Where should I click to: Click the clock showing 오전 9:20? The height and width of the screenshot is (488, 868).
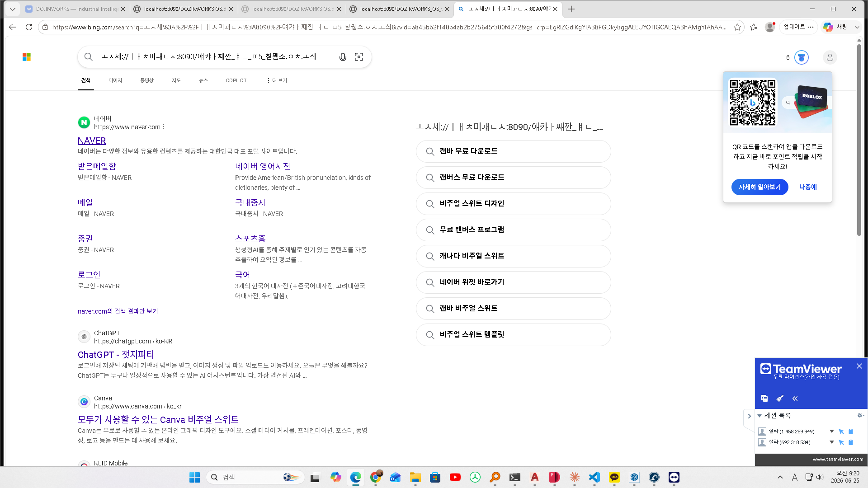(x=845, y=477)
